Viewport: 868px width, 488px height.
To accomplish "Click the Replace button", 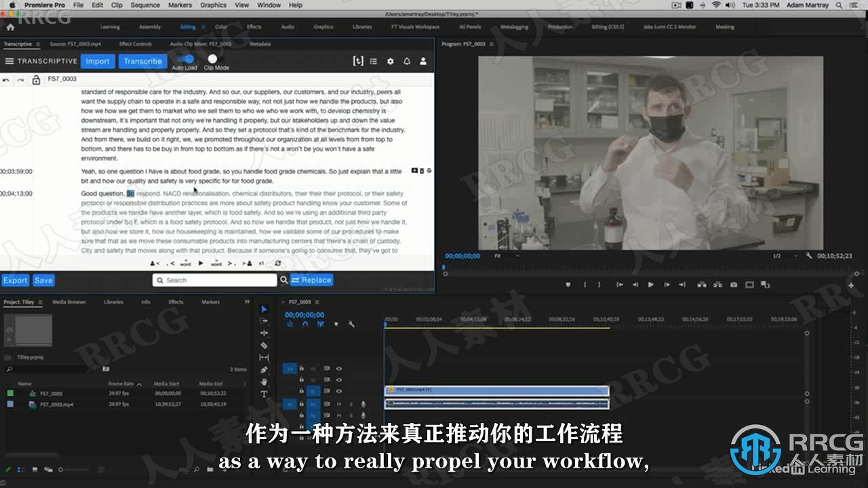I will pos(311,280).
